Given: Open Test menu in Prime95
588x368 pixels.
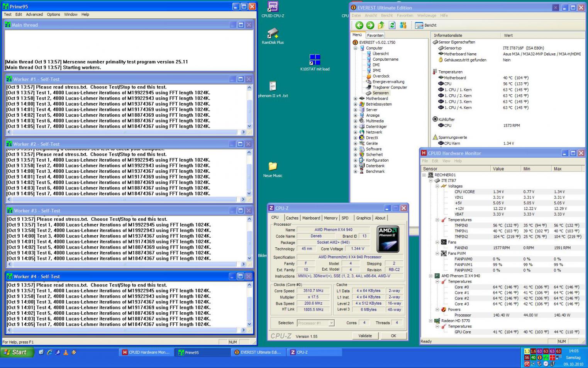Looking at the screenshot, I should coord(8,14).
